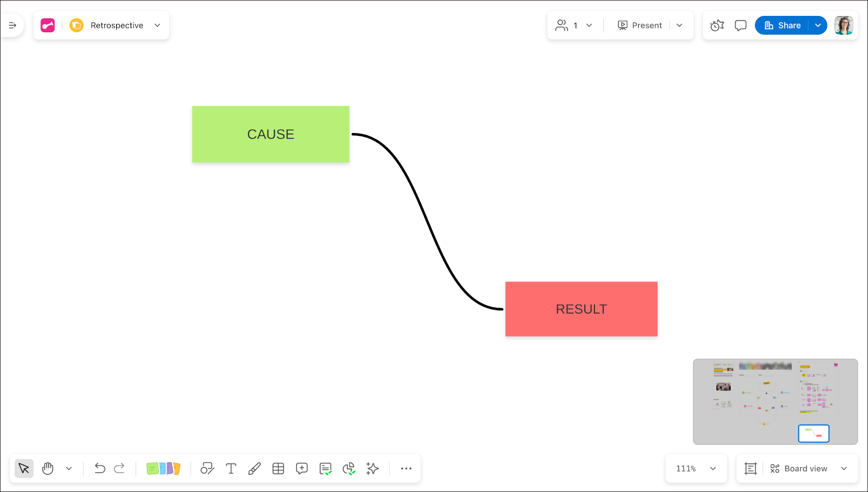Open the more tools ellipsis menu
This screenshot has width=868, height=492.
pyautogui.click(x=406, y=468)
